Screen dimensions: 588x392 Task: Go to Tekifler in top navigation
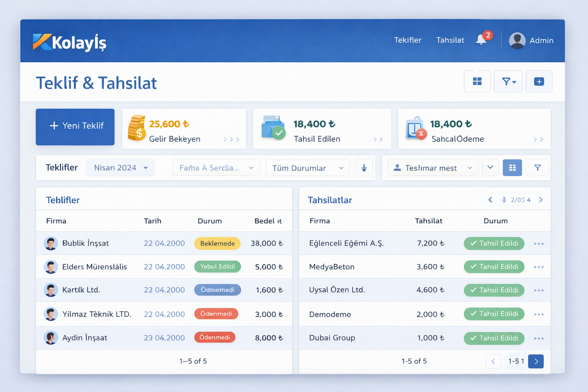point(407,40)
